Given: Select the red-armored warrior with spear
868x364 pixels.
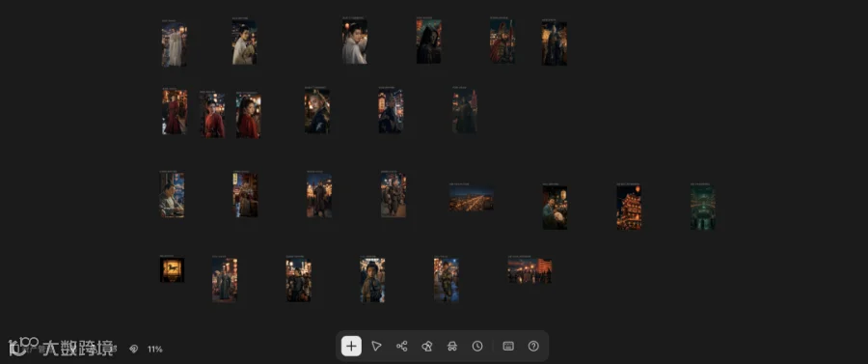Looking at the screenshot, I should click(x=502, y=41).
